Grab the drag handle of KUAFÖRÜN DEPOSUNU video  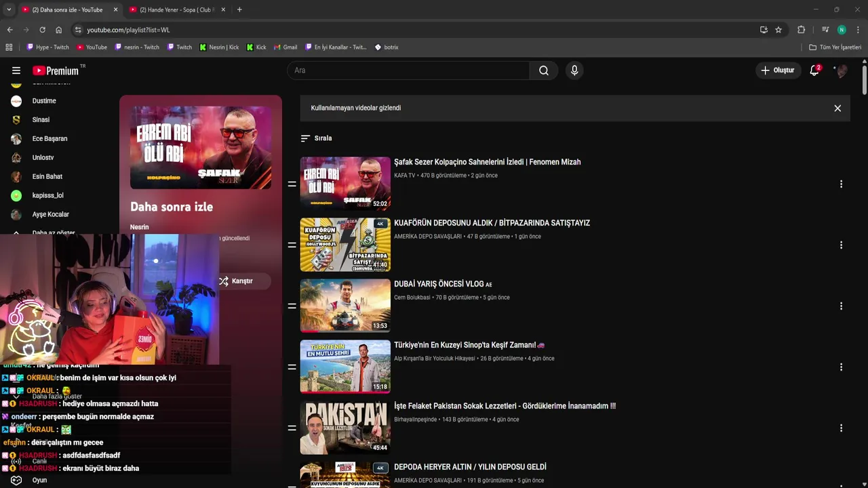coord(292,245)
